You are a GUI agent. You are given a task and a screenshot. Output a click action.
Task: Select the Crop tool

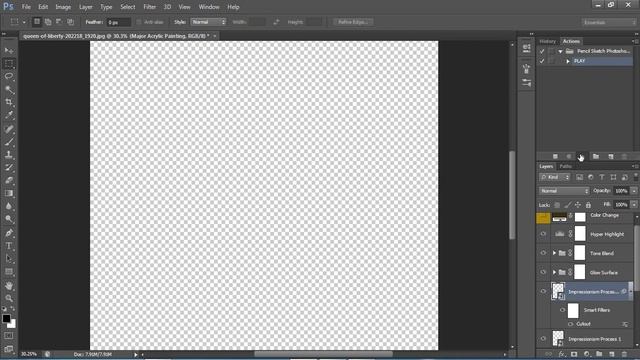(9, 102)
